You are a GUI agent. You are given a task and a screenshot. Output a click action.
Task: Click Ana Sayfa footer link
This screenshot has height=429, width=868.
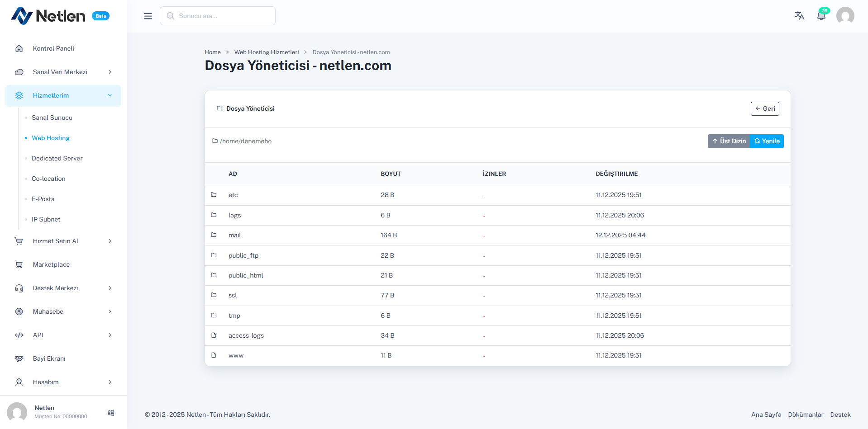(x=766, y=415)
